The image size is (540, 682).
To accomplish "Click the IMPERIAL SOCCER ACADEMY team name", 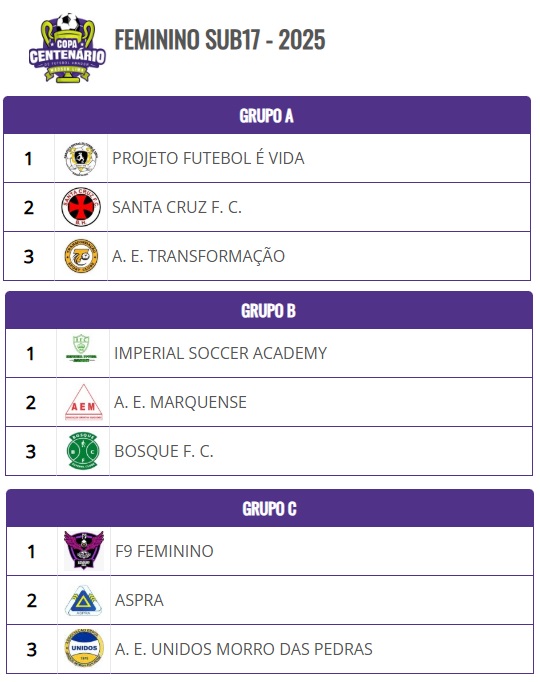I will point(220,353).
